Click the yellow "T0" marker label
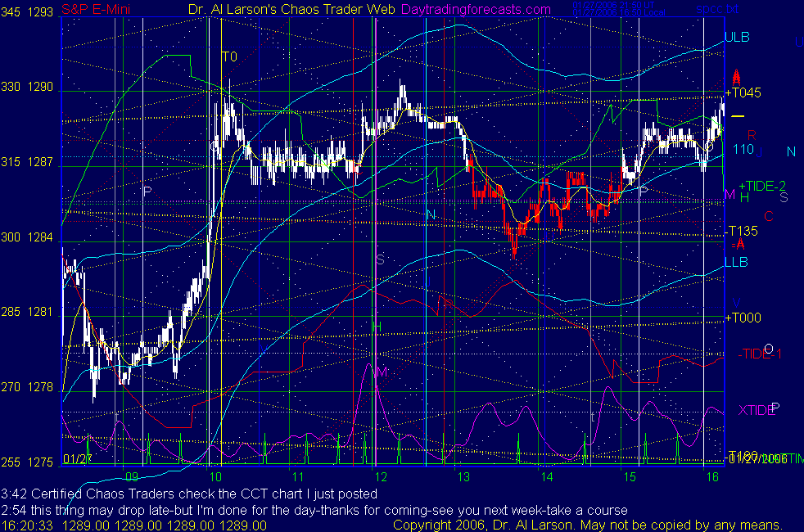The image size is (804, 532). (x=229, y=56)
